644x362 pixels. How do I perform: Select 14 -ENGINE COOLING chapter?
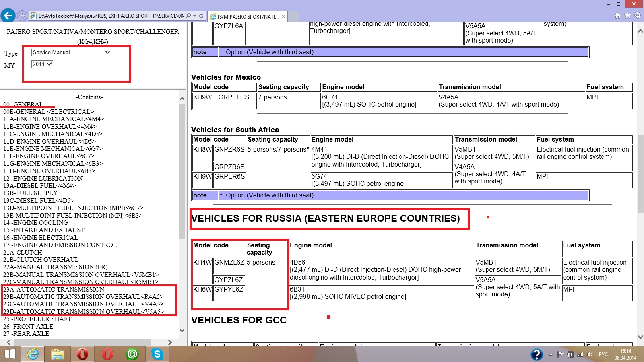point(35,223)
